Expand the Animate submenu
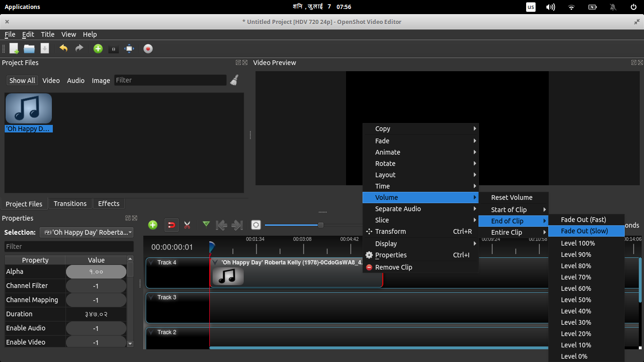The height and width of the screenshot is (362, 644). click(421, 152)
